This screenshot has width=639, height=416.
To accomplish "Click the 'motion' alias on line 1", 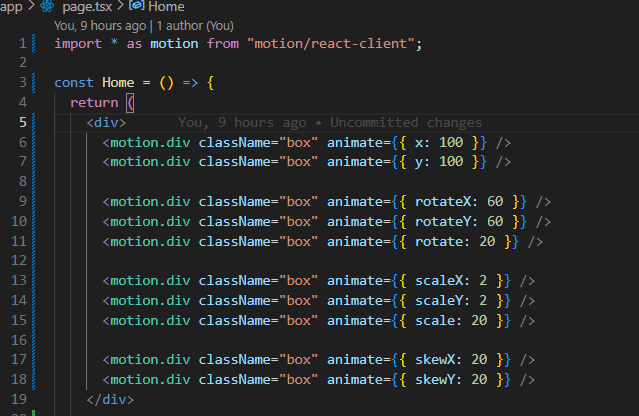I will coord(174,43).
